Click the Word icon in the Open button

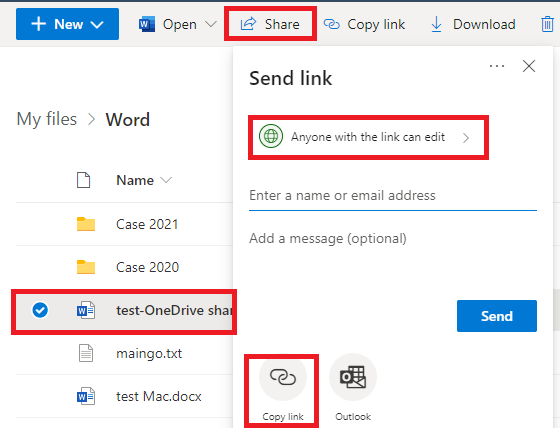coord(147,24)
